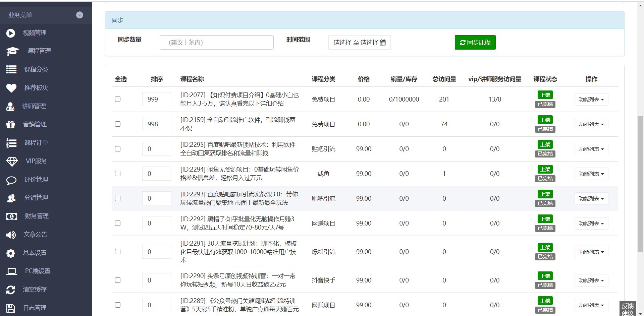Click the 上架 status badge for ID:2077
This screenshot has height=316, width=644.
pyautogui.click(x=545, y=95)
